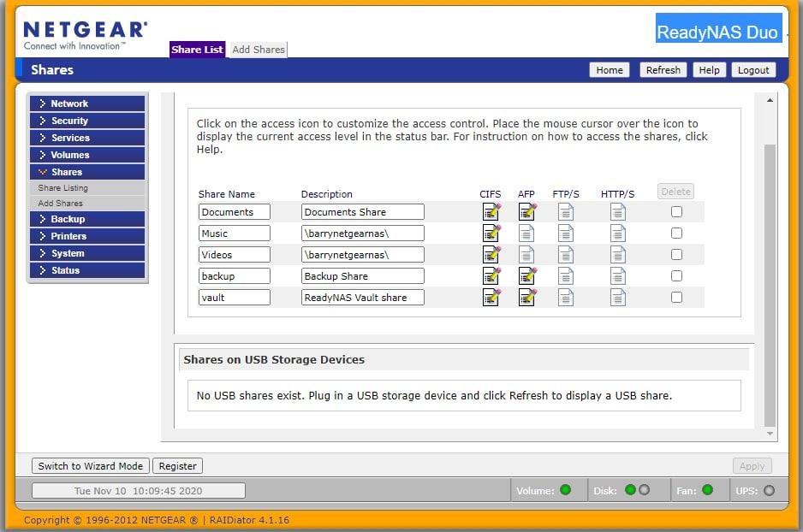
Task: Expand the Volumes menu section
Action: pyautogui.click(x=87, y=155)
